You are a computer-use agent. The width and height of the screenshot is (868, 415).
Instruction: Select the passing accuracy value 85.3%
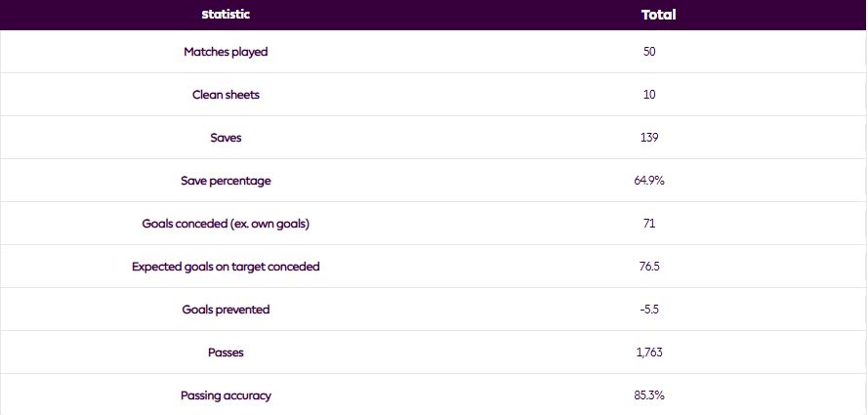click(x=649, y=395)
